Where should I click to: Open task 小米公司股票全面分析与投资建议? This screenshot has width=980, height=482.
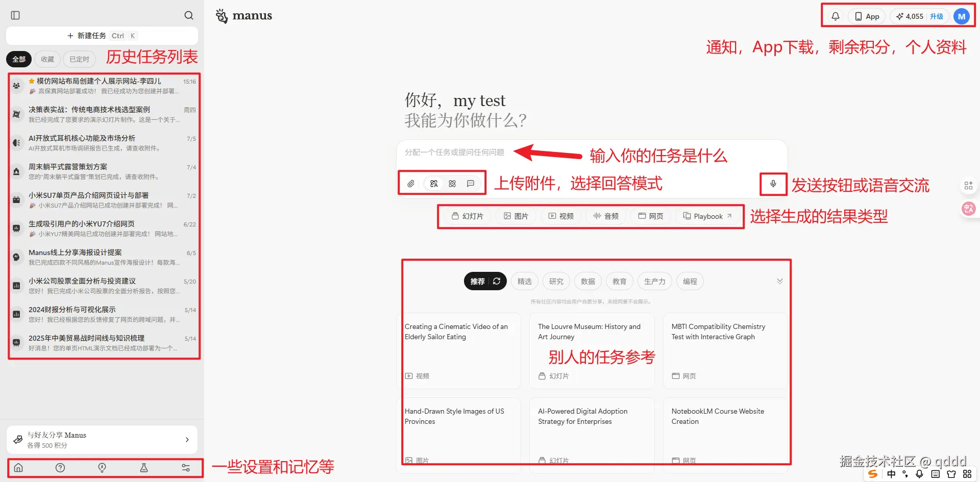click(x=104, y=286)
